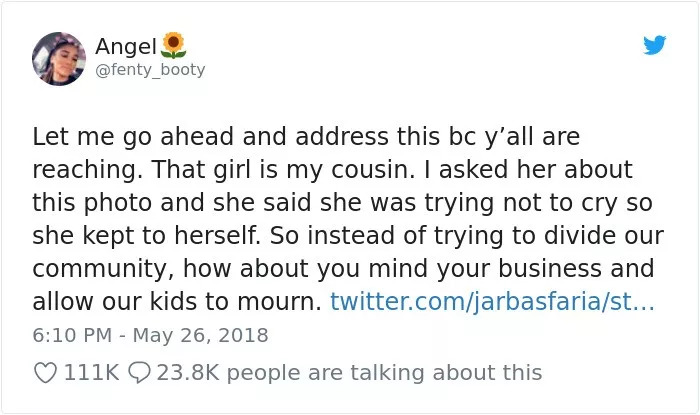The image size is (700, 415).
Task: Open the twitter.com/jarbasfaria quoted link
Action: (x=492, y=300)
